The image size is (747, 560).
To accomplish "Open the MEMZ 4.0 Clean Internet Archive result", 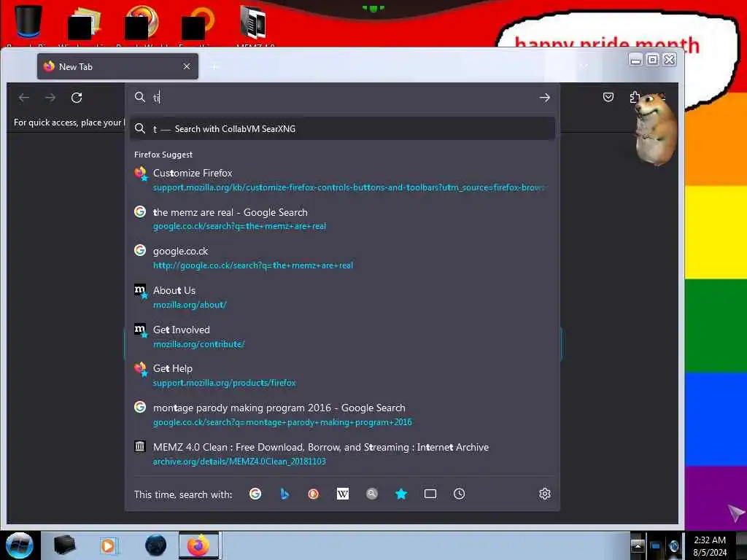I will tap(343, 454).
